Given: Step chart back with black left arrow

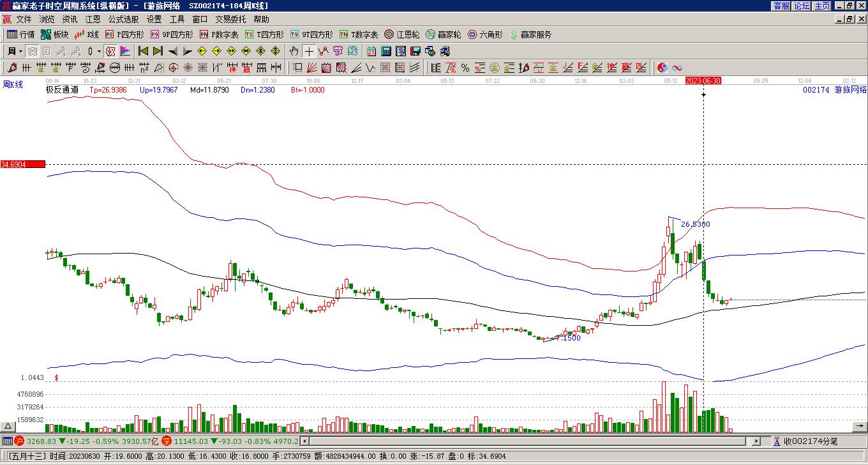Looking at the screenshot, I should [x=173, y=51].
